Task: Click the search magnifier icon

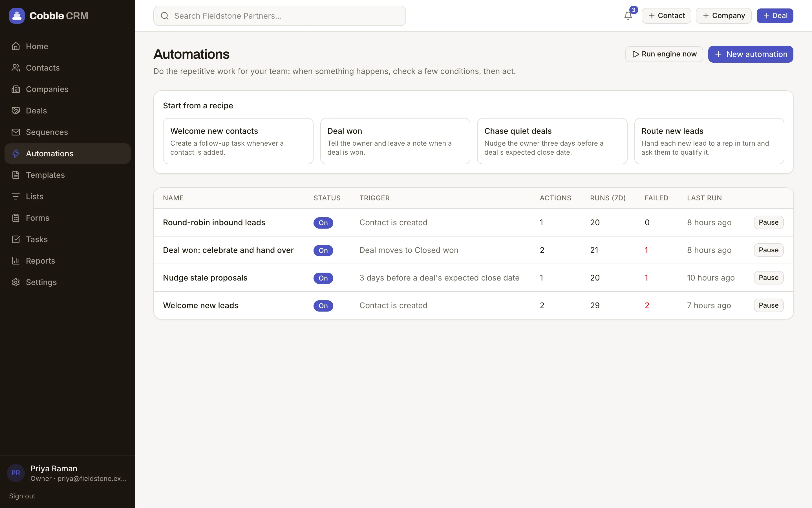Action: 164,16
